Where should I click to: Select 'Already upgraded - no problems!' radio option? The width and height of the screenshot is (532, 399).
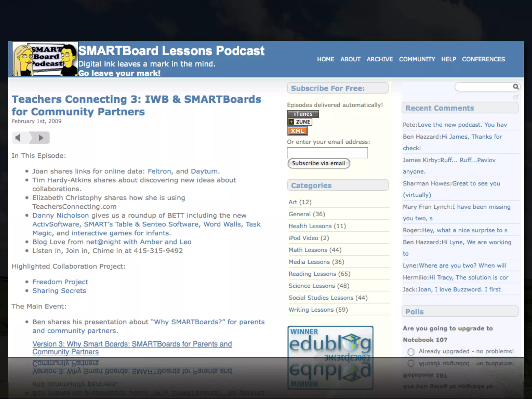coord(411,352)
